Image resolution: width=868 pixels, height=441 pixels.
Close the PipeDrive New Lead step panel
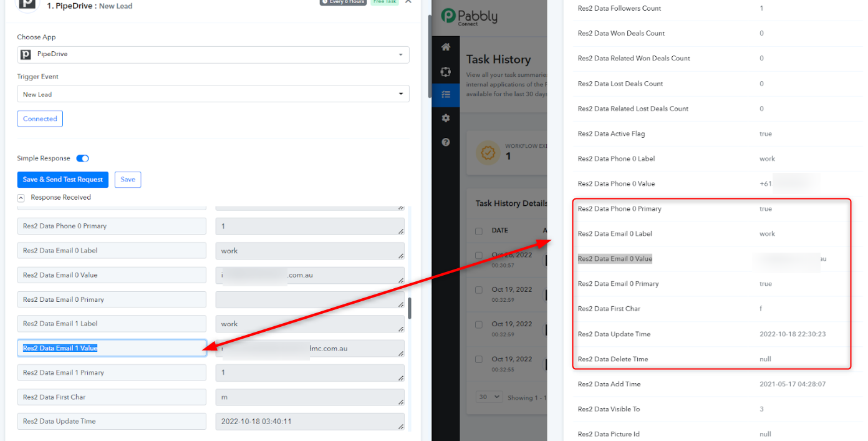tap(408, 2)
